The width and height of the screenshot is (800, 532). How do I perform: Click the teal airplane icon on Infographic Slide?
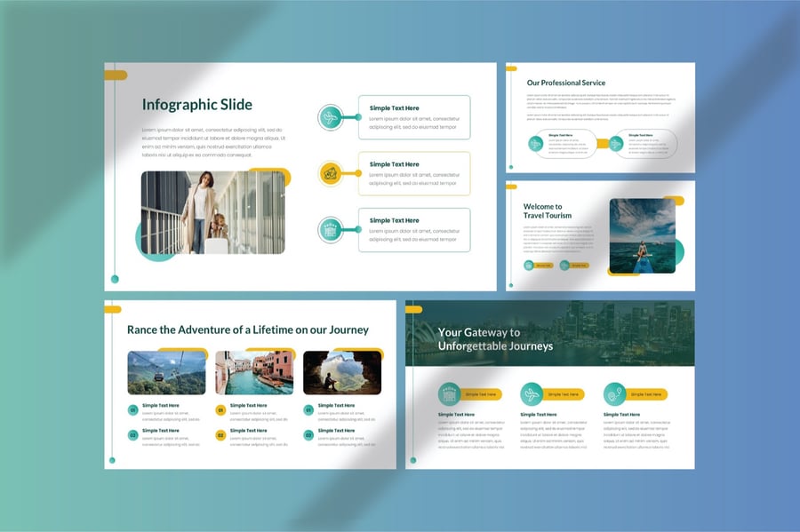pyautogui.click(x=331, y=117)
